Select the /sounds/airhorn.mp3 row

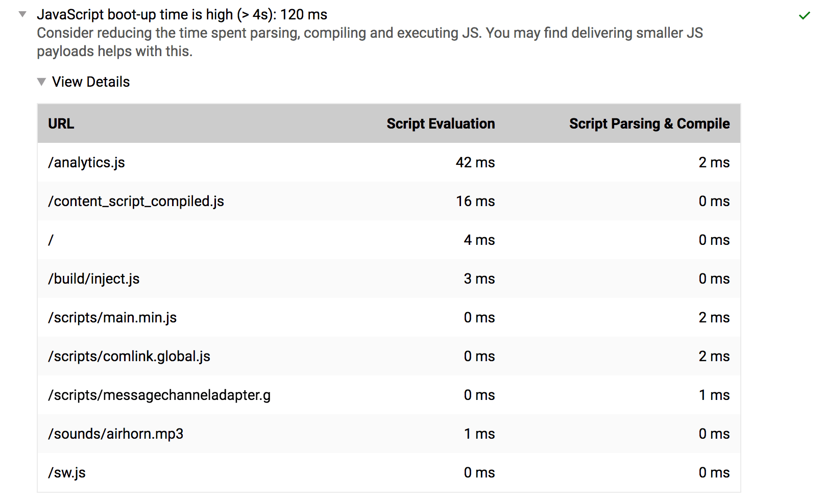point(116,434)
